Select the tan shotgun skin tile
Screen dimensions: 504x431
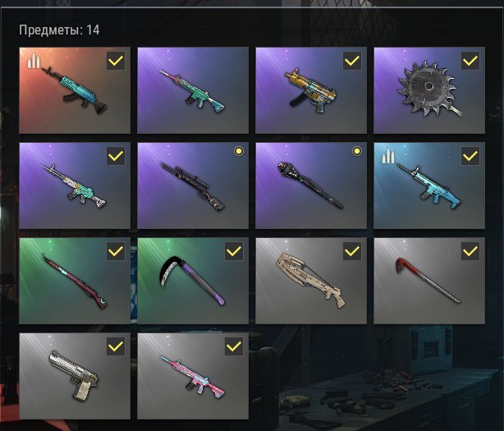(311, 281)
